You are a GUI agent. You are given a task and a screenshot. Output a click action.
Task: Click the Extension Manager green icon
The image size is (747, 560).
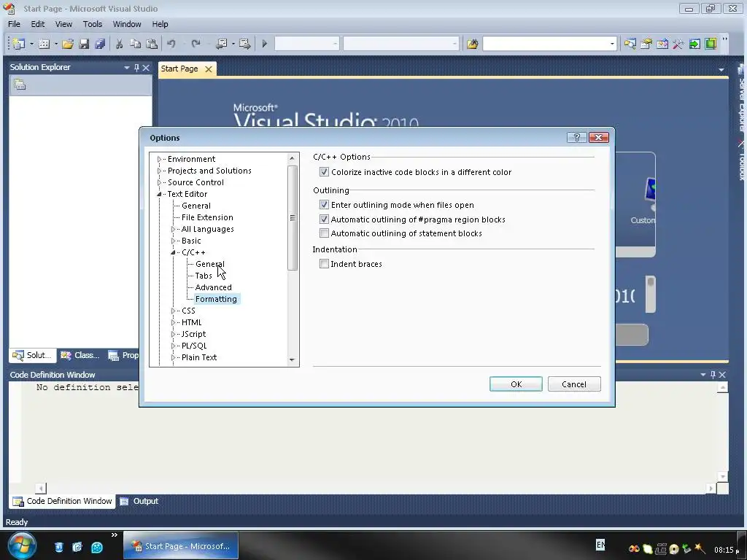pyautogui.click(x=711, y=44)
